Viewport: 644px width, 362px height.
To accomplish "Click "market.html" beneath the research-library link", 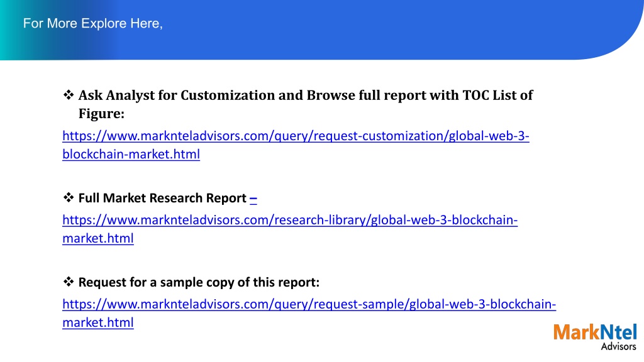I will [x=97, y=239].
